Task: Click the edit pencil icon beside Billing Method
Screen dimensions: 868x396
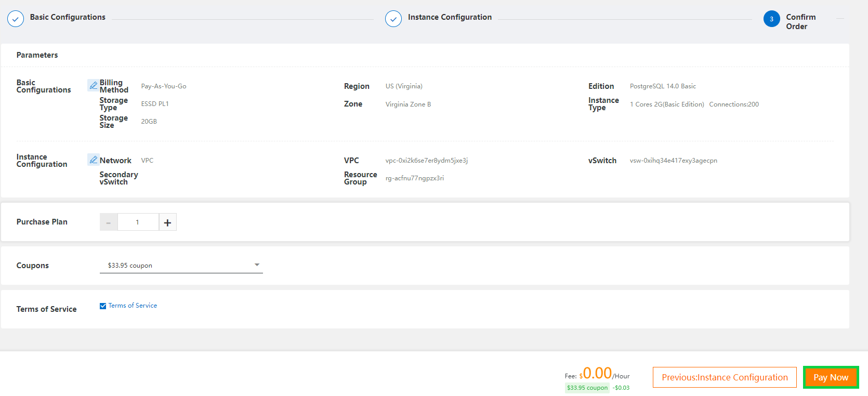Action: [x=93, y=85]
